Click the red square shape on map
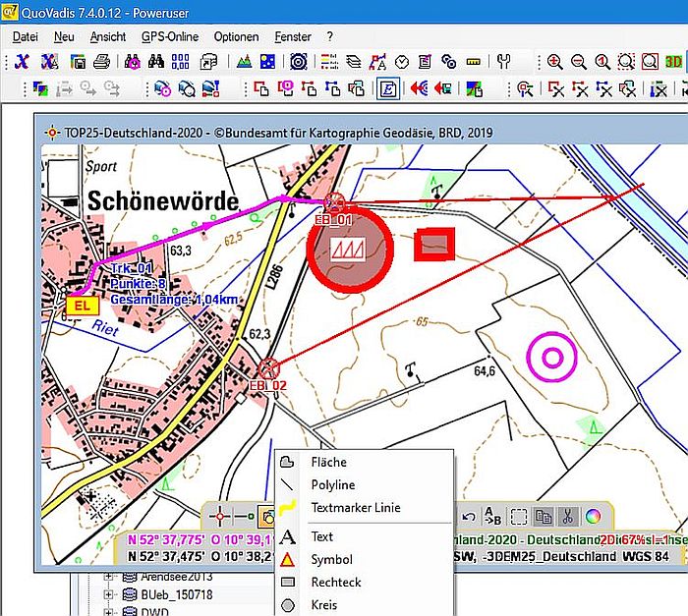The height and width of the screenshot is (616, 688). click(x=434, y=244)
